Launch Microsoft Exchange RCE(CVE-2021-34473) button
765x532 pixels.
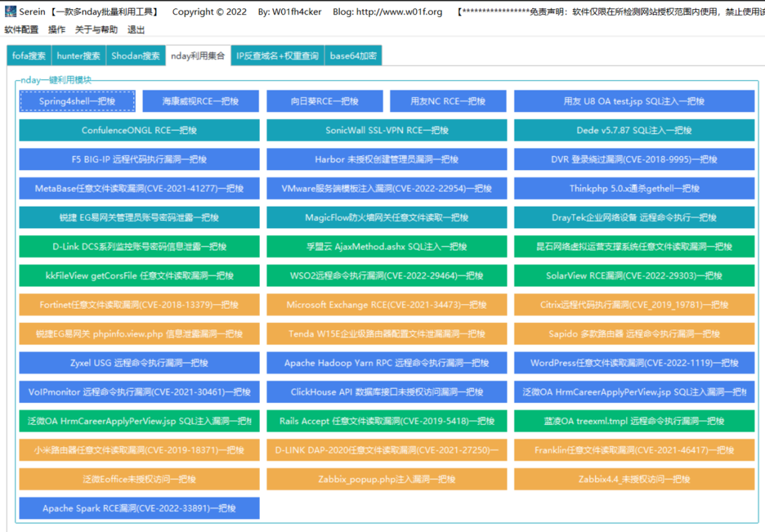[x=387, y=305]
